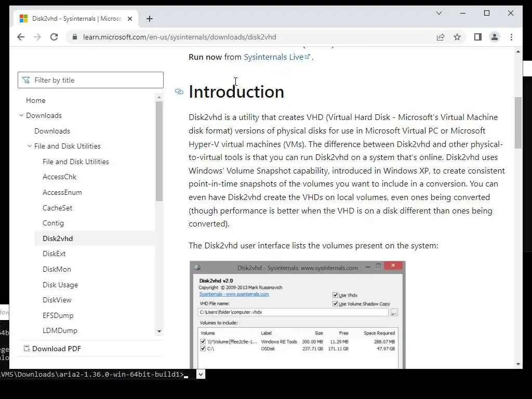Click the sidebar scroll down arrow
Image resolution: width=532 pixels, height=399 pixels.
[159, 331]
